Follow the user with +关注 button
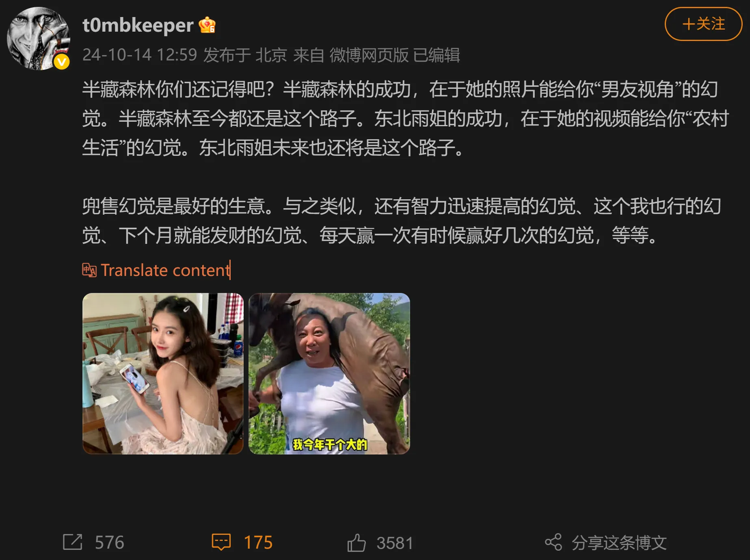 (703, 24)
